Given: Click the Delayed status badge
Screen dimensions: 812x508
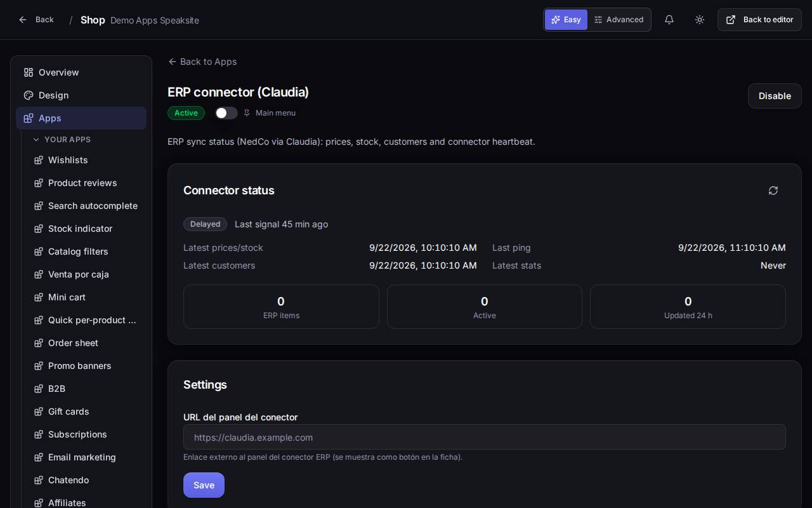Looking at the screenshot, I should [x=205, y=224].
